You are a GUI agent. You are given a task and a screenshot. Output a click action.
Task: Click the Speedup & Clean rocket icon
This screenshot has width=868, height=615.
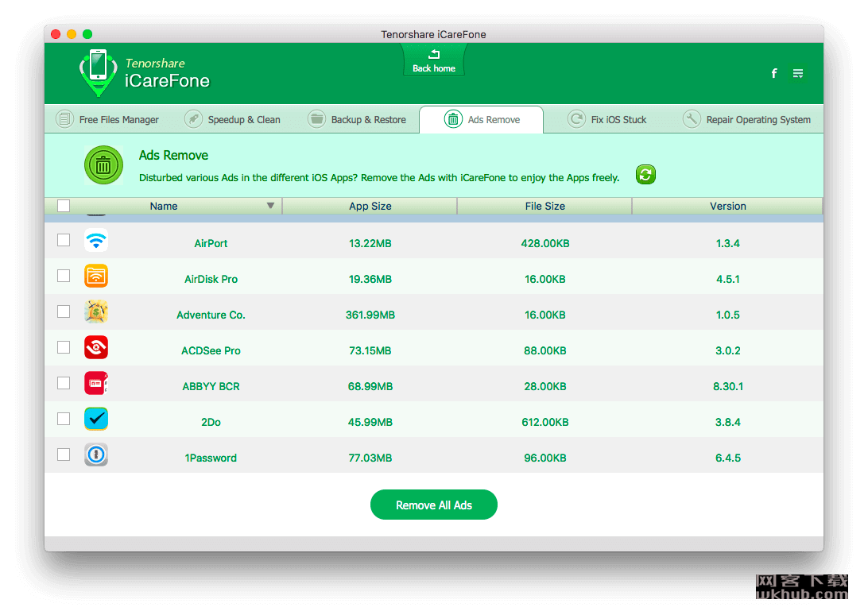coord(193,119)
